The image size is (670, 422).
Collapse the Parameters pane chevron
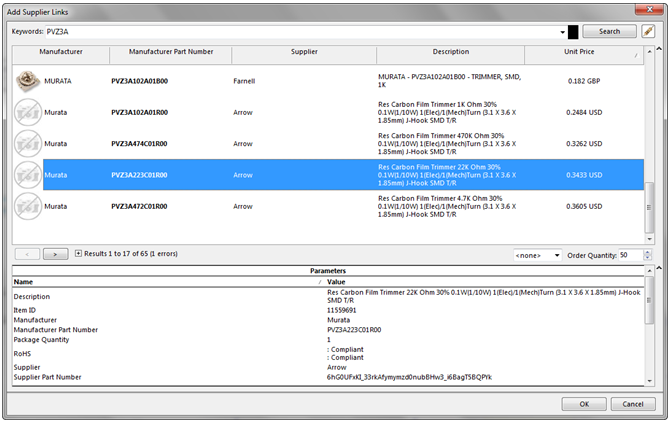pyautogui.click(x=659, y=268)
